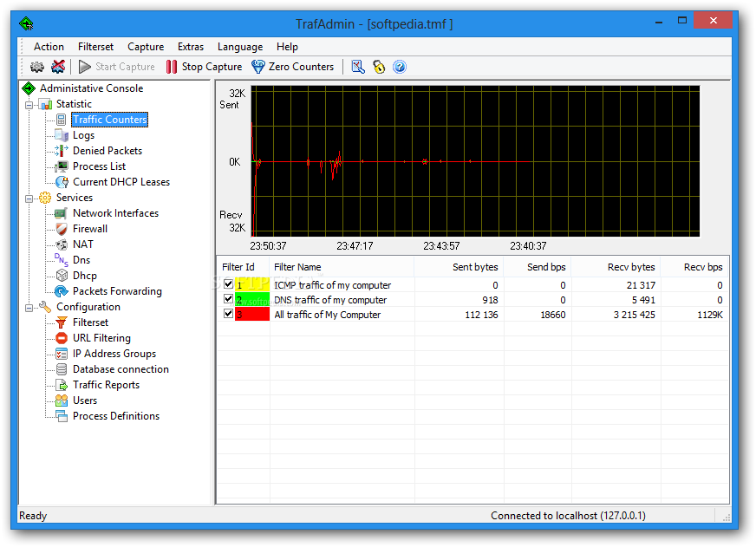The height and width of the screenshot is (547, 756).
Task: Click the IP Address Groups icon
Action: [x=62, y=354]
